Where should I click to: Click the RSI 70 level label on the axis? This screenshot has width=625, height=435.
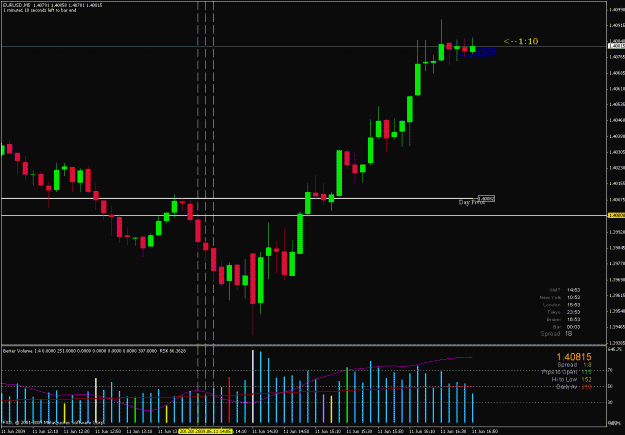(610, 371)
